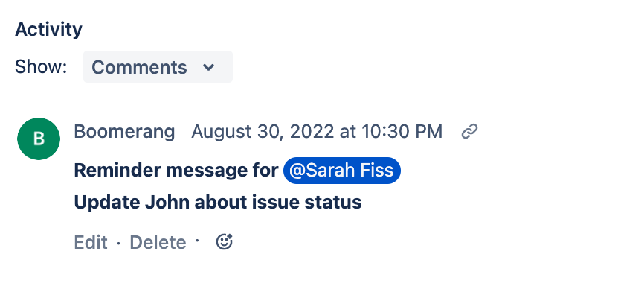Image resolution: width=644 pixels, height=283 pixels.
Task: Open the Comments filter dropdown
Action: pos(158,66)
